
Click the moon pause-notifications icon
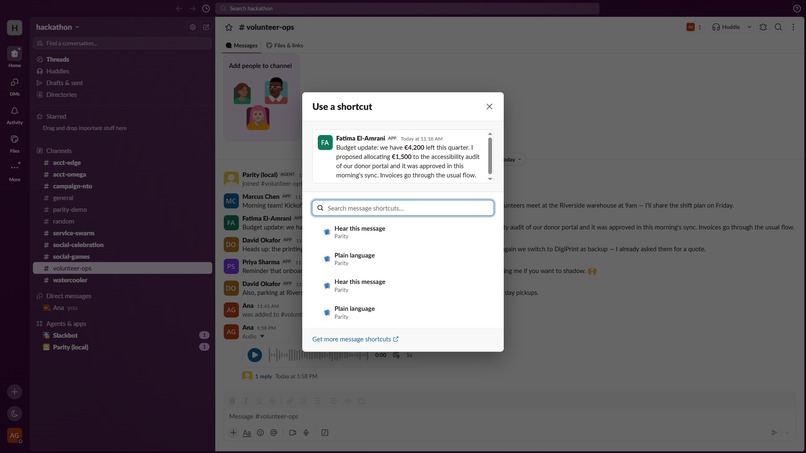(14, 413)
